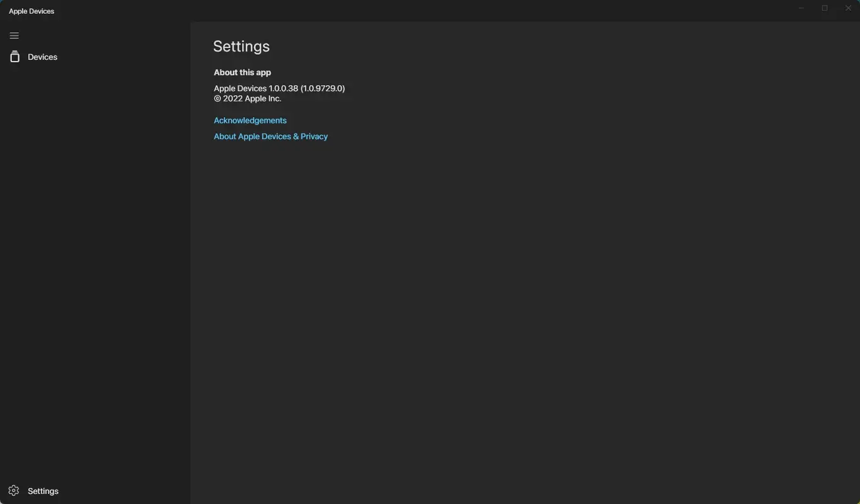Viewport: 860px width, 504px height.
Task: Click the copyright 2022 Apple Inc. text
Action: (x=247, y=98)
